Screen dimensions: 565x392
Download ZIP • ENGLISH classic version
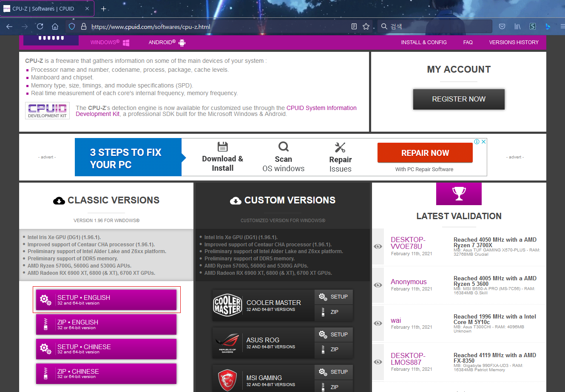pos(106,324)
